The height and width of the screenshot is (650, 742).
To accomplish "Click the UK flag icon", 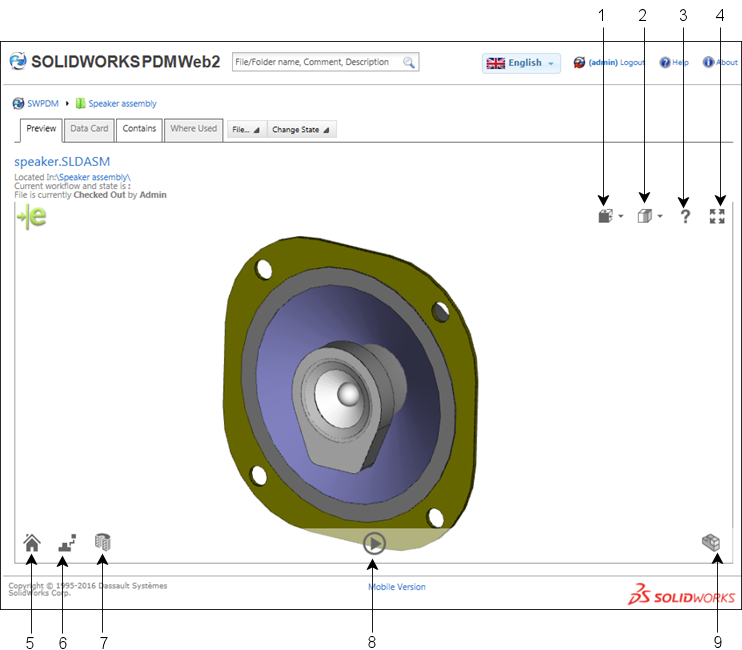I will pyautogui.click(x=495, y=63).
